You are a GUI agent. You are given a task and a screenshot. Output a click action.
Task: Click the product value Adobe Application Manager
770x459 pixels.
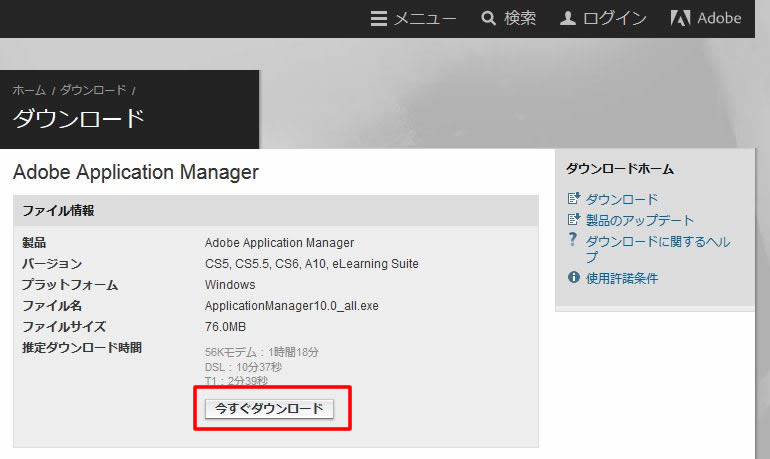point(279,243)
